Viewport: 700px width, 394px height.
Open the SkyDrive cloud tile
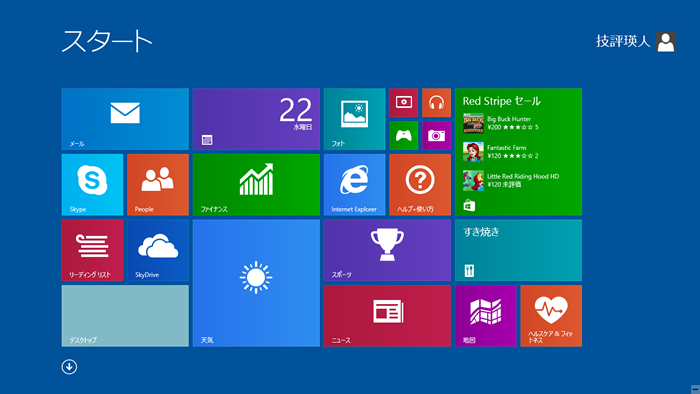point(158,250)
